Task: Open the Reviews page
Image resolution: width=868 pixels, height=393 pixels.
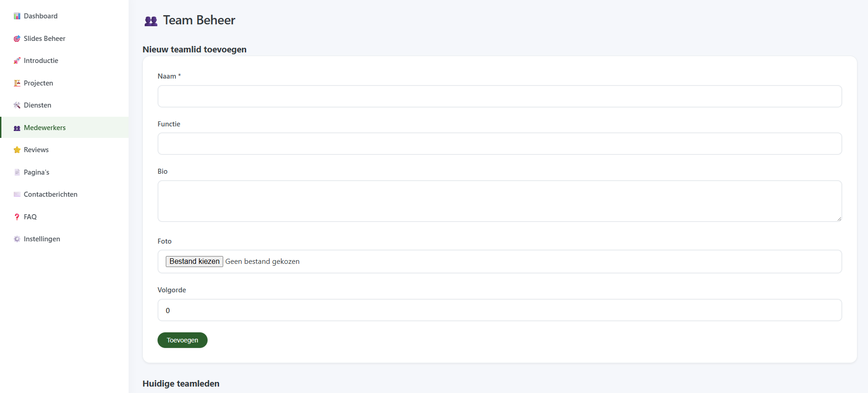Action: pyautogui.click(x=64, y=150)
